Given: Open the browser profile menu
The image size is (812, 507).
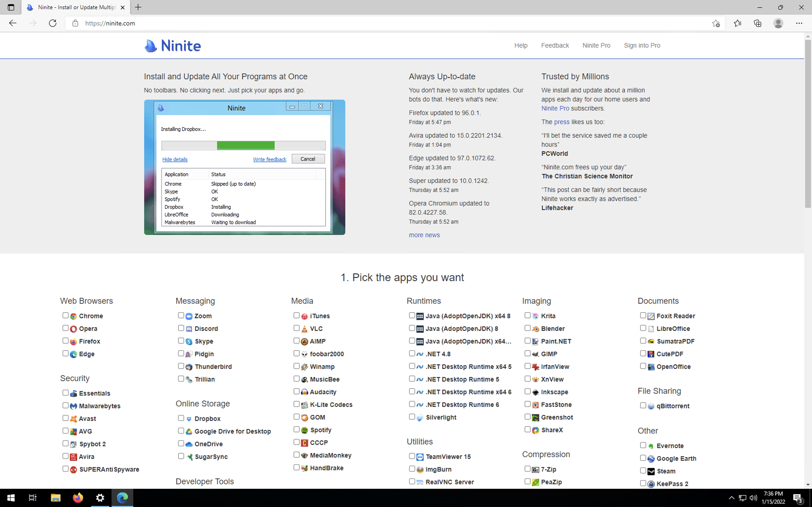Looking at the screenshot, I should (778, 23).
